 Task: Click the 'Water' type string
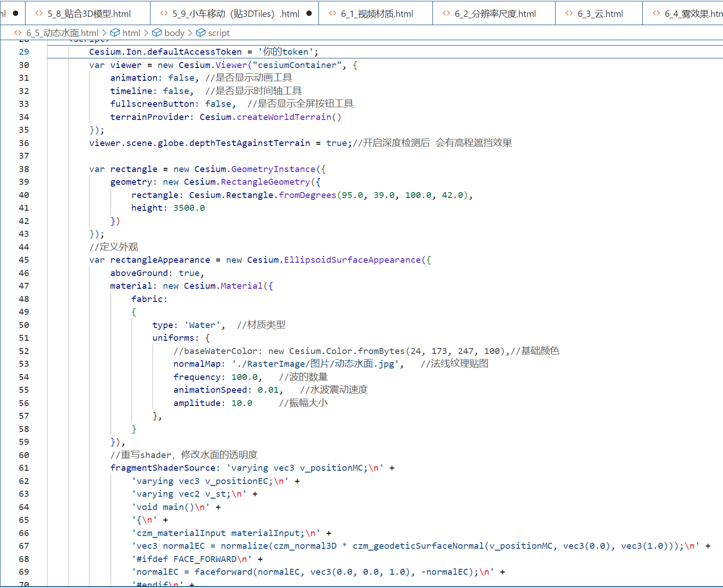click(202, 325)
